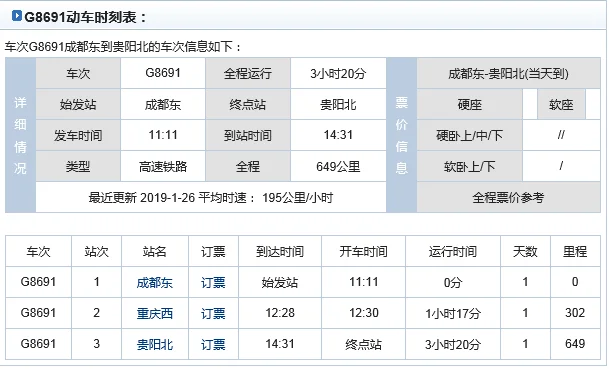
Task: Click the 高速铁路 type value
Action: pyautogui.click(x=163, y=167)
